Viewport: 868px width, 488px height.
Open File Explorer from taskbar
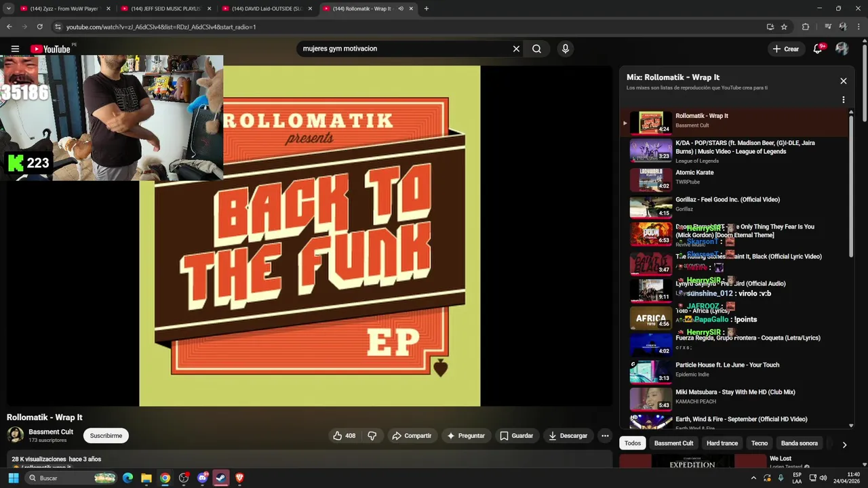[146, 478]
